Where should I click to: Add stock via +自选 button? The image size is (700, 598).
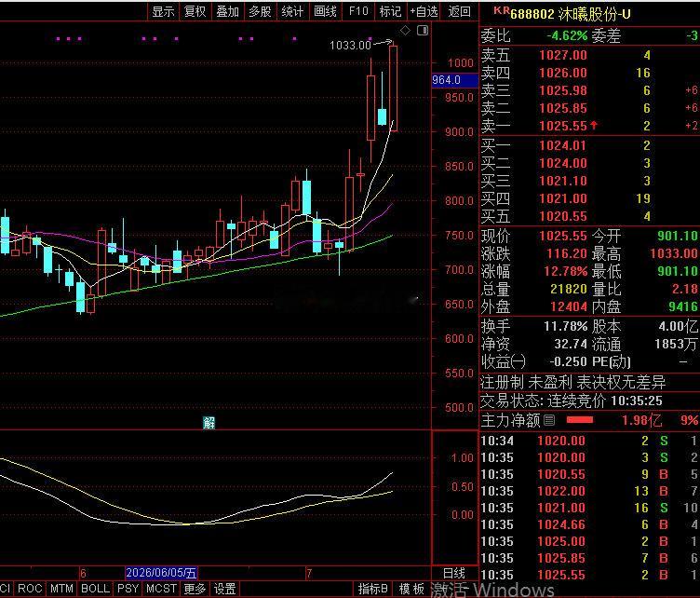point(424,11)
